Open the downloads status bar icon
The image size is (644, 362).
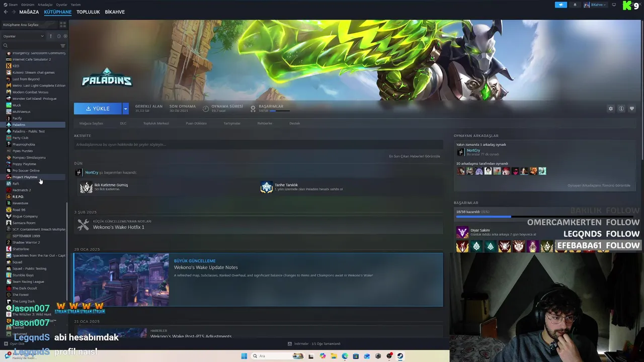[x=290, y=344]
